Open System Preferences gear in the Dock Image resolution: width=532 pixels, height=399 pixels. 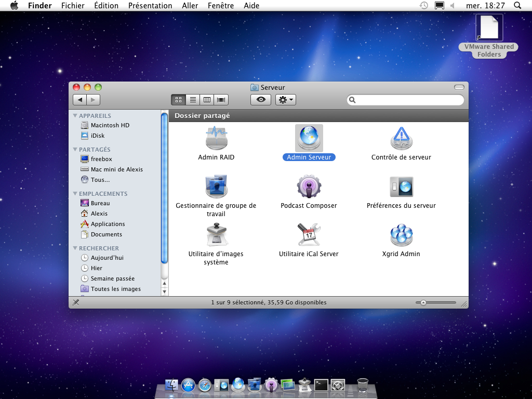click(x=338, y=385)
